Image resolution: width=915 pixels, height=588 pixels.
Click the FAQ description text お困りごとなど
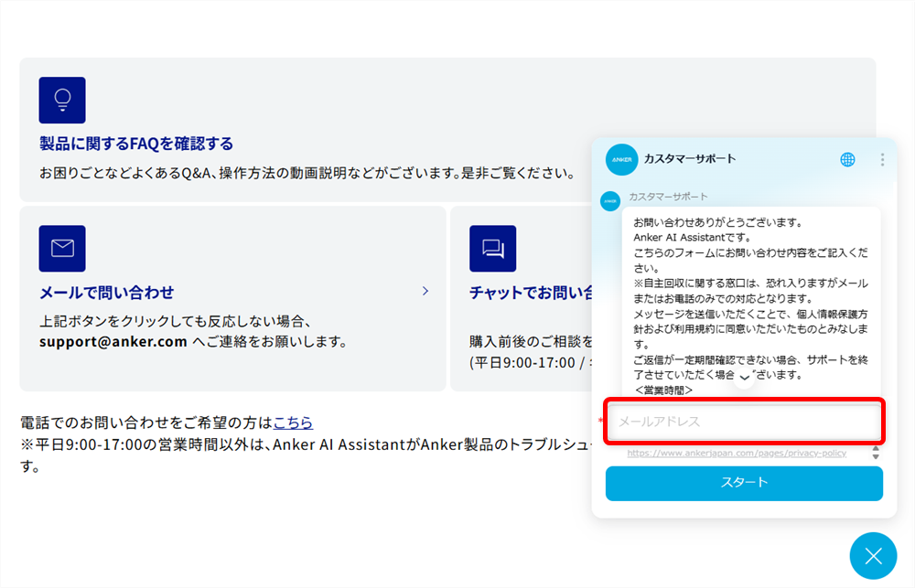tap(308, 173)
